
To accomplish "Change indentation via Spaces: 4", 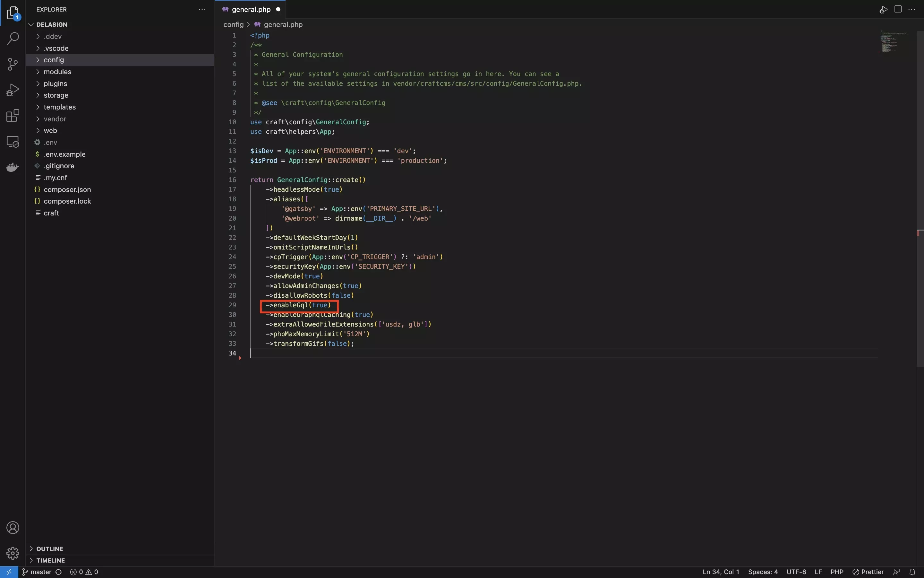I will (763, 572).
